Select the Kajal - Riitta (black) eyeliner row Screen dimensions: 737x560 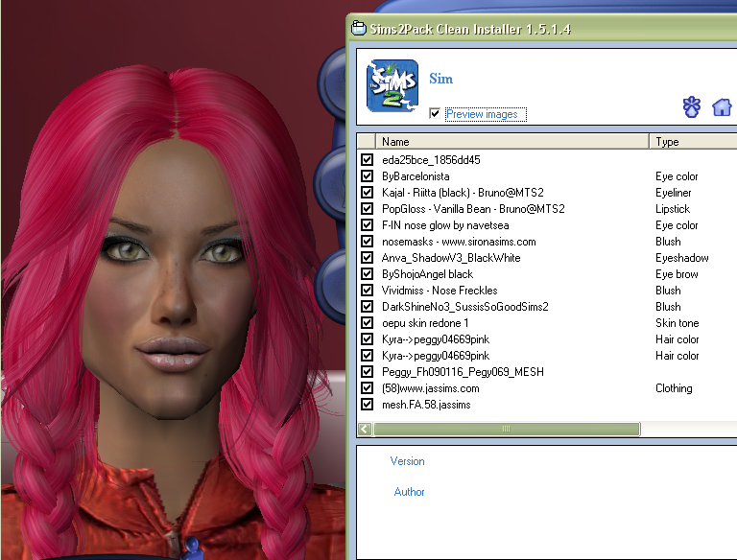tap(463, 193)
